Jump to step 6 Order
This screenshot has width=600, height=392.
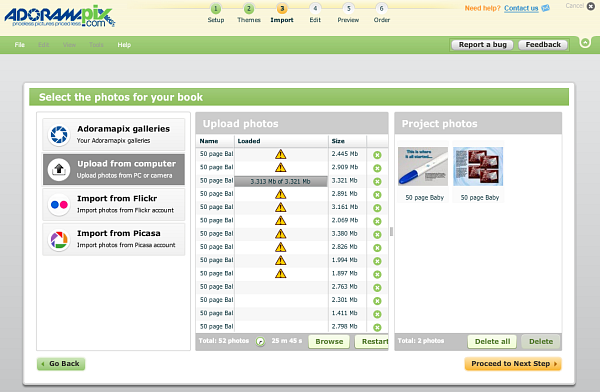(382, 13)
